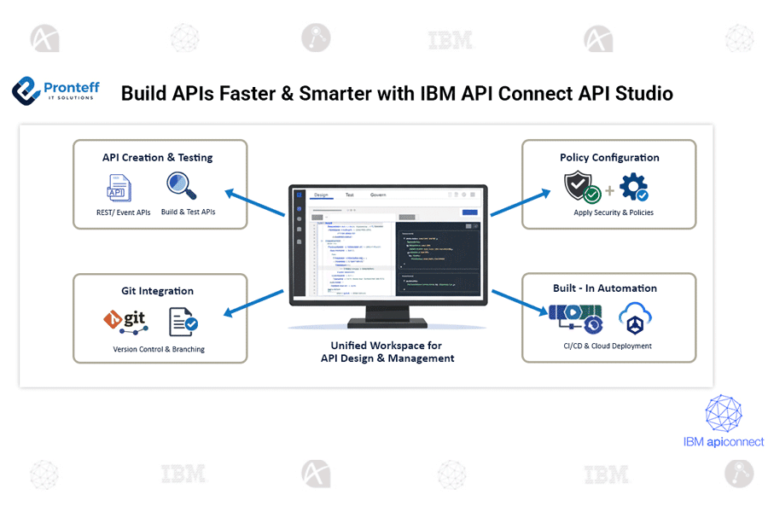Click the IBM apiconnect sphere logo
The image size is (768, 512).
(723, 413)
